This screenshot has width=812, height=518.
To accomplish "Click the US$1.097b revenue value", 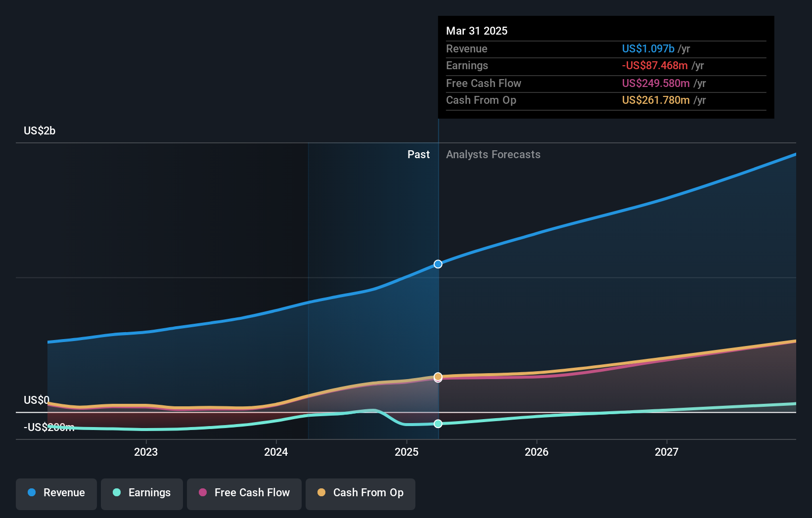I will (x=648, y=48).
